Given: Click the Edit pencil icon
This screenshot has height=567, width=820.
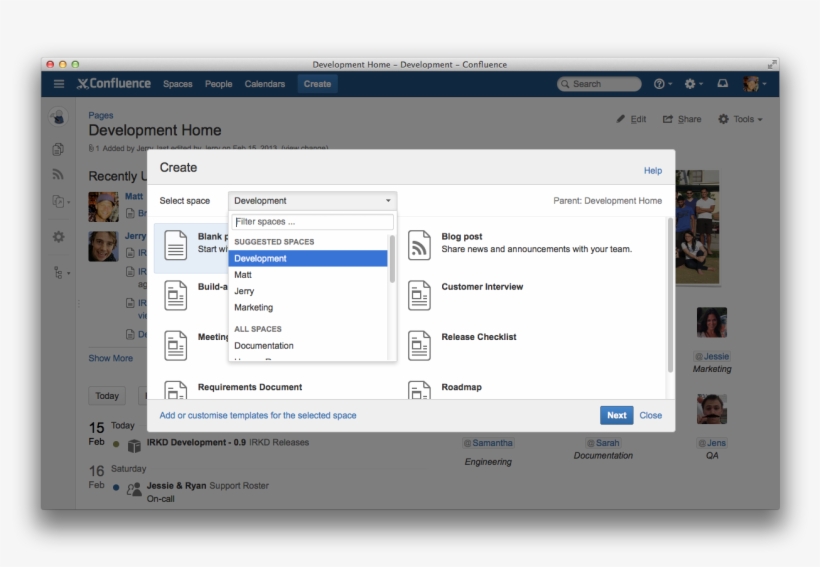Looking at the screenshot, I should [620, 119].
